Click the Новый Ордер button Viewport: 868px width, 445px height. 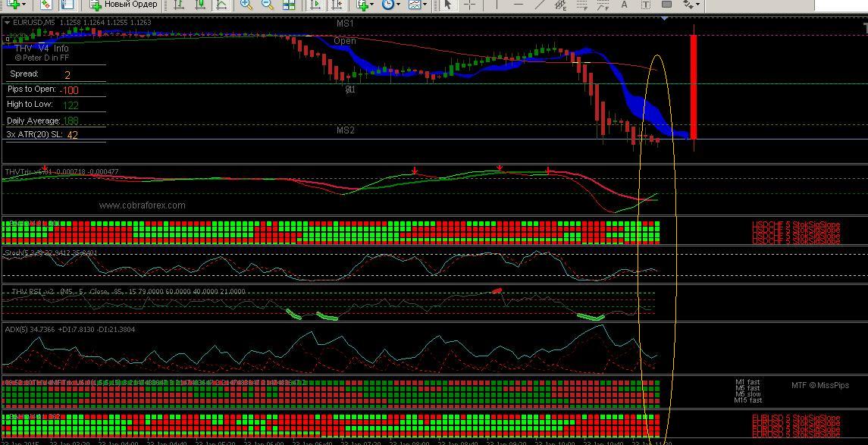coord(124,5)
